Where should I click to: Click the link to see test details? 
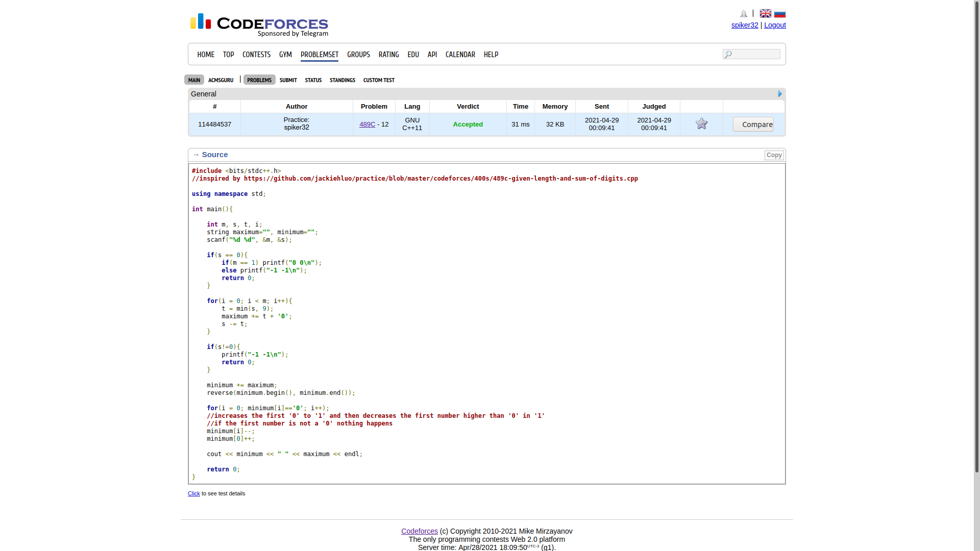194,493
